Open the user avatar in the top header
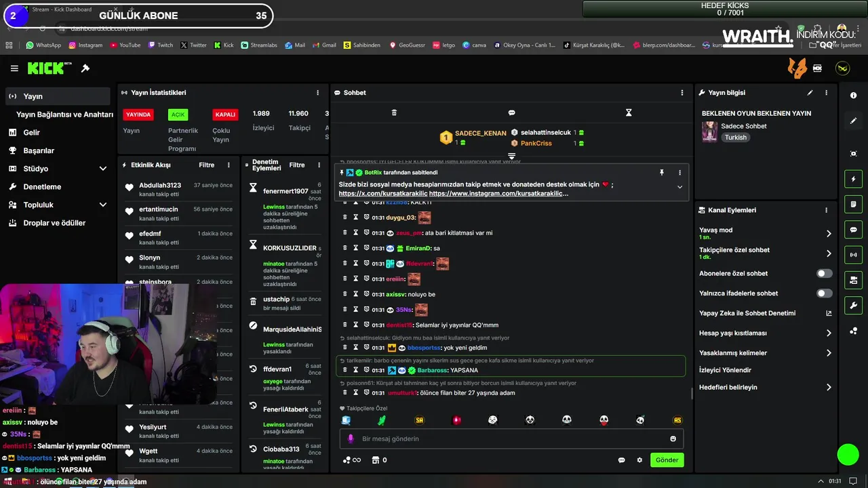This screenshot has height=488, width=868. click(842, 68)
